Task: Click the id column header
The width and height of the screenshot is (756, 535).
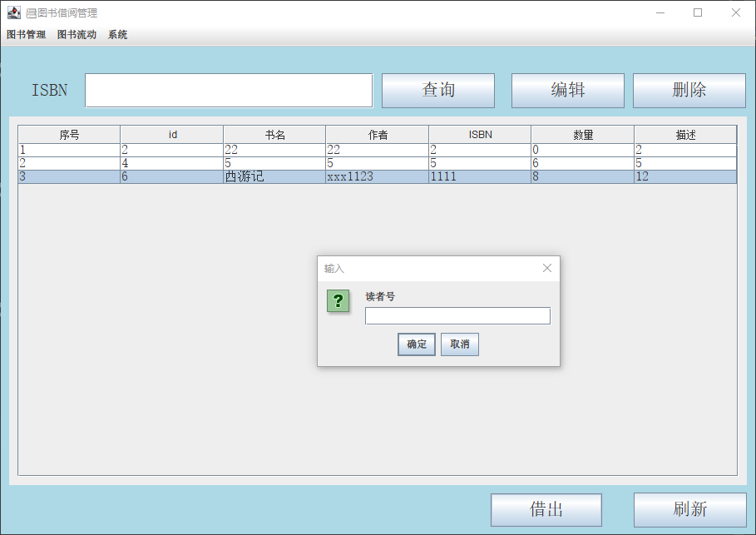Action: click(x=172, y=135)
